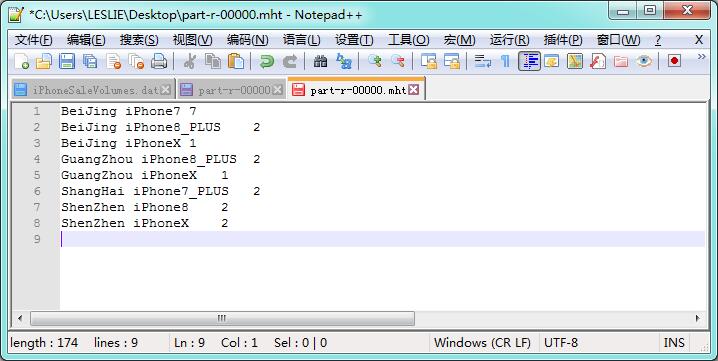Close the iPhoneSaleVolumes.dat tab
The width and height of the screenshot is (718, 361).
pos(166,90)
